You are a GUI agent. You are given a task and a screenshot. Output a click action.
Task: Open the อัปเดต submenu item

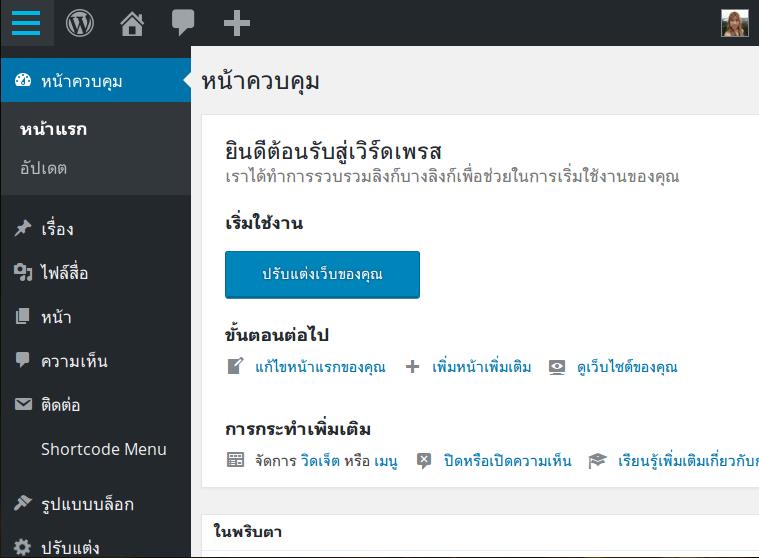(43, 168)
